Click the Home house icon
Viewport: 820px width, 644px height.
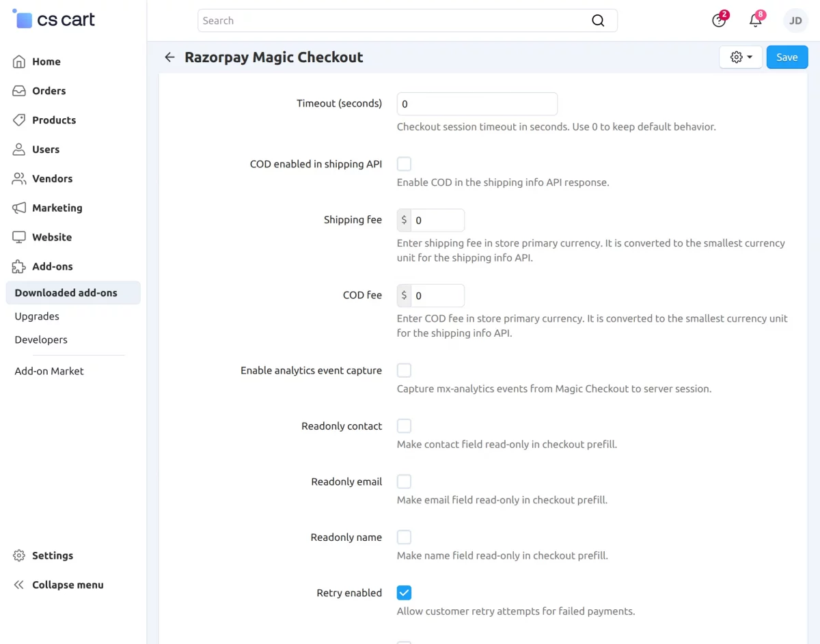coord(19,61)
